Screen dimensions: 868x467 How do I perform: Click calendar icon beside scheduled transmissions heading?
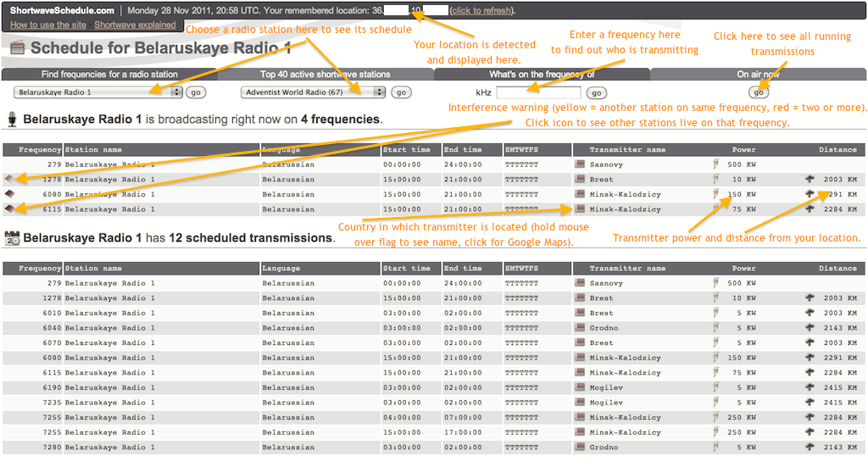(13, 238)
